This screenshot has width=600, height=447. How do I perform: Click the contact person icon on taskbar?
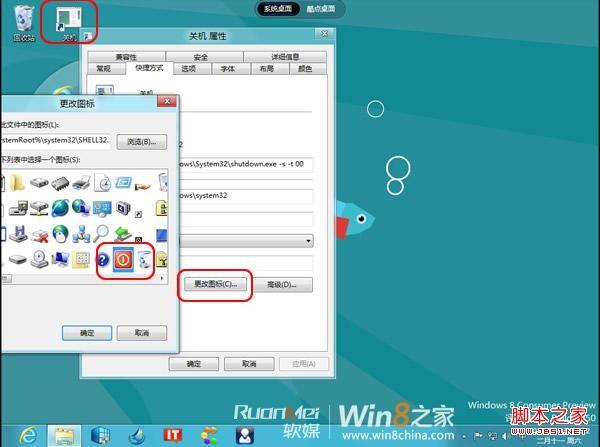[245, 436]
